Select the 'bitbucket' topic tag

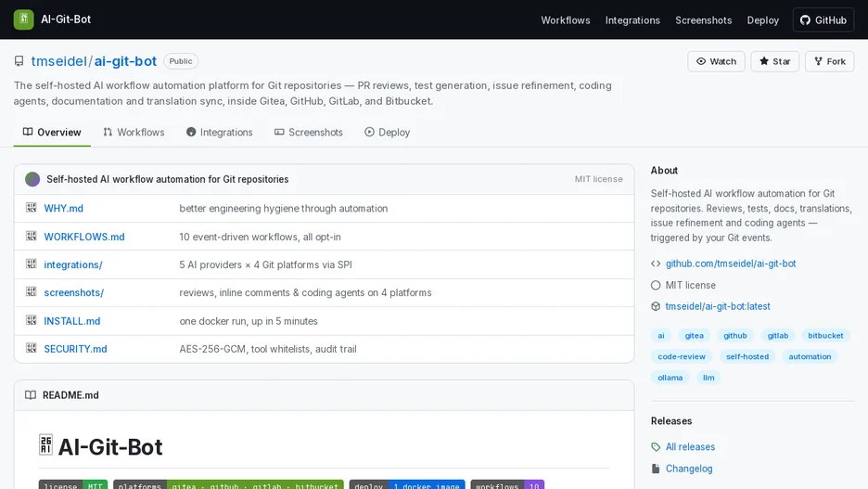(825, 336)
